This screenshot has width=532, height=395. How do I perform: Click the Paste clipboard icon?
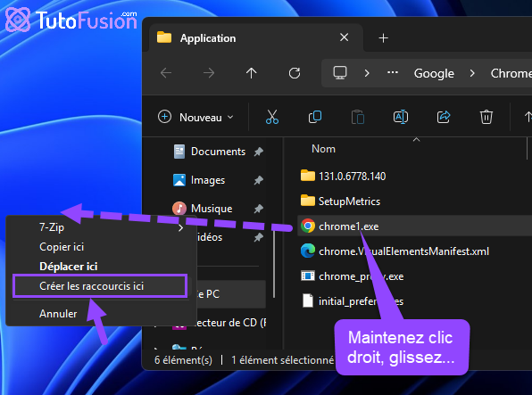358,118
